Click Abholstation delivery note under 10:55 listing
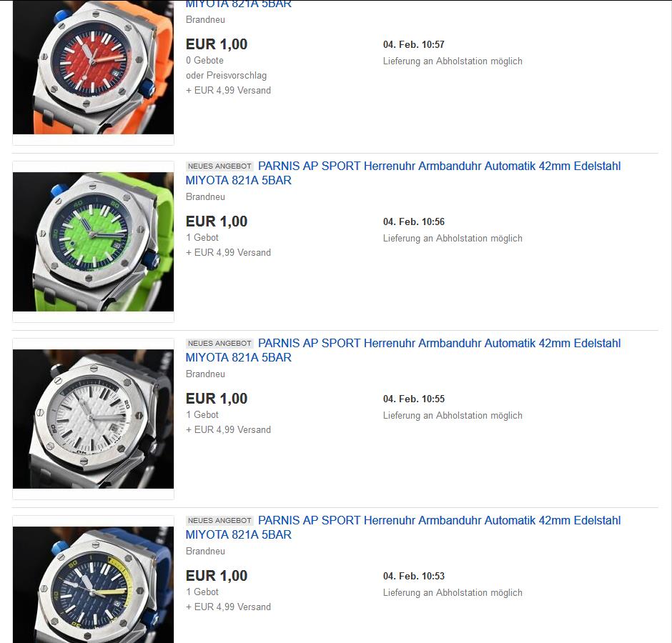Screen dimensions: 672x643 pyautogui.click(x=453, y=416)
